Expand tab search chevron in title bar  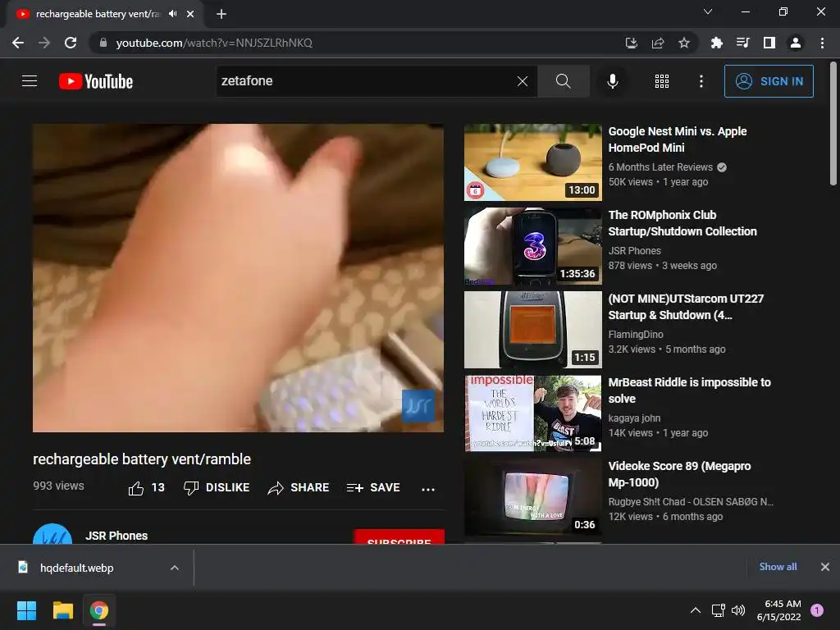(x=708, y=11)
